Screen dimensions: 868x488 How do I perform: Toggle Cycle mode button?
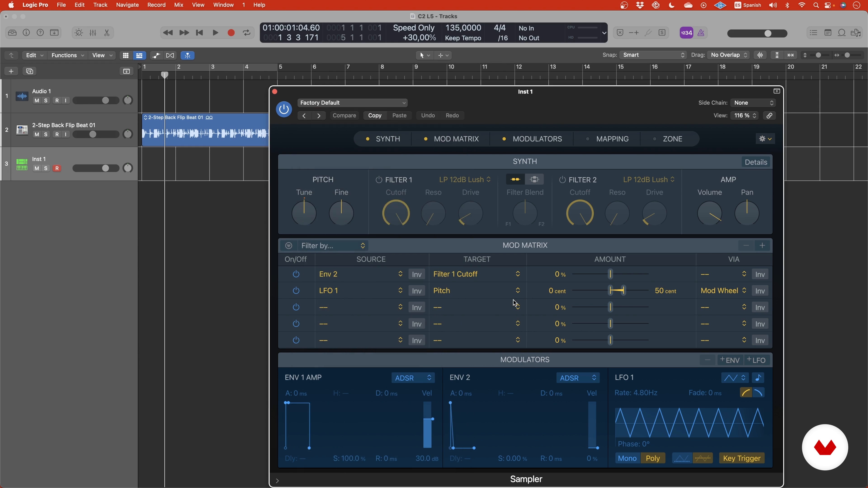[x=247, y=33]
